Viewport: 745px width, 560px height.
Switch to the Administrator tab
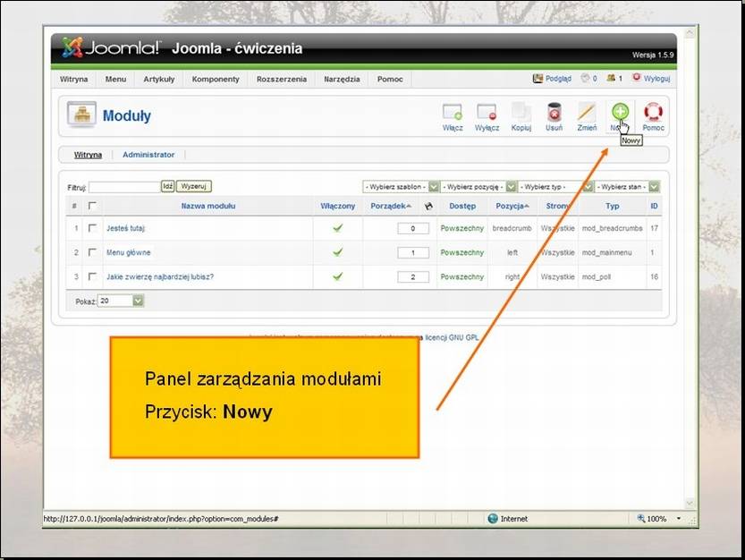tap(148, 155)
